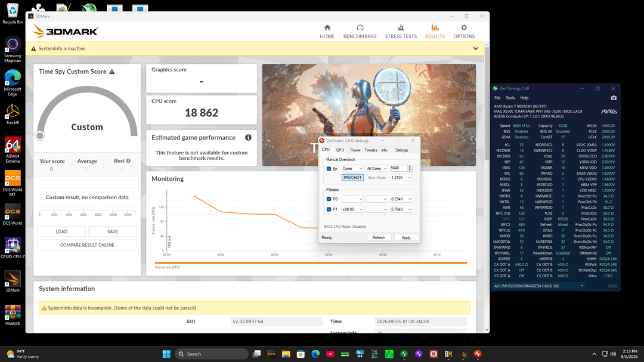The image size is (644, 362).
Task: Open the ZenTimings memory module selector dropdown
Action: (x=538, y=286)
